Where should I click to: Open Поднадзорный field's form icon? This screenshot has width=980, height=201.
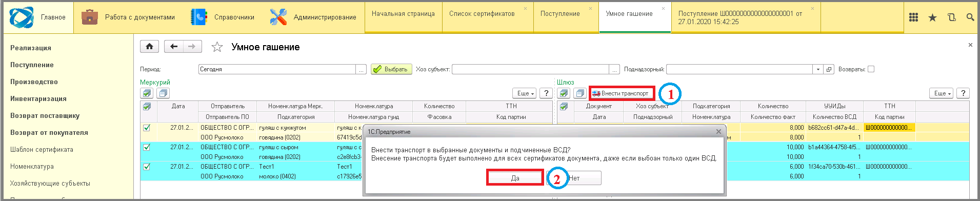coord(829,69)
